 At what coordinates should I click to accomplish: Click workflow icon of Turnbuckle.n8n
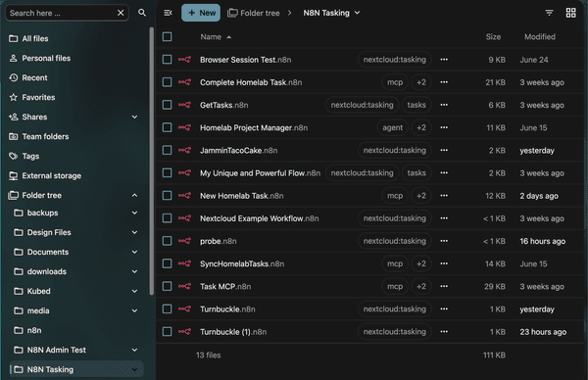click(x=184, y=309)
